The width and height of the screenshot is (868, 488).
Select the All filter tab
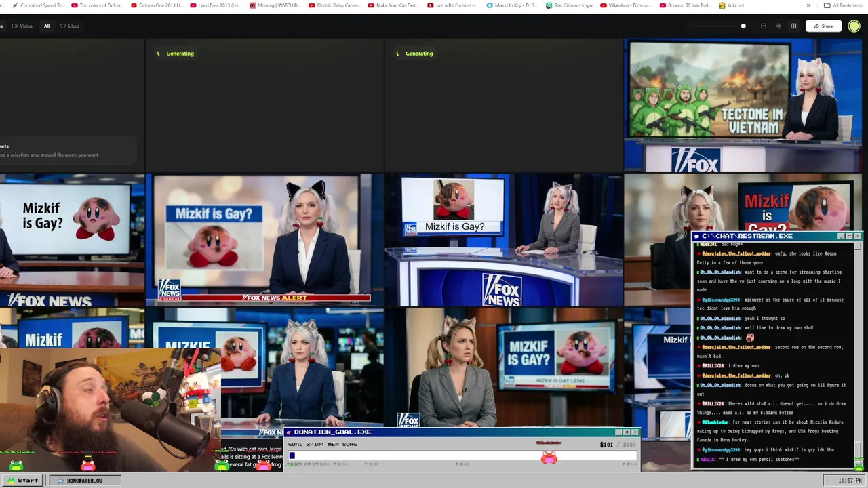coord(47,26)
